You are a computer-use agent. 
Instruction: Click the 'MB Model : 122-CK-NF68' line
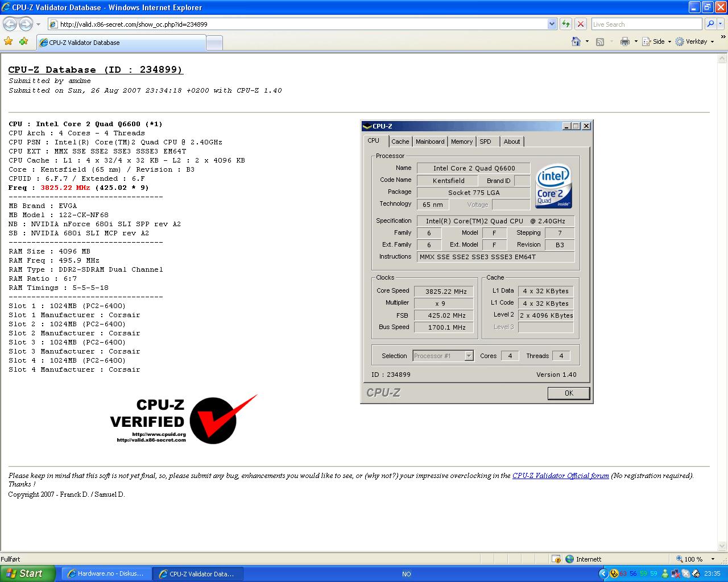coord(59,215)
